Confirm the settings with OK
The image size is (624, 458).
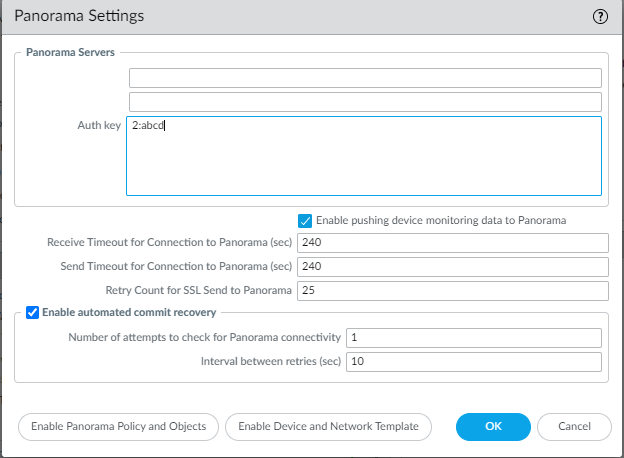pyautogui.click(x=493, y=426)
